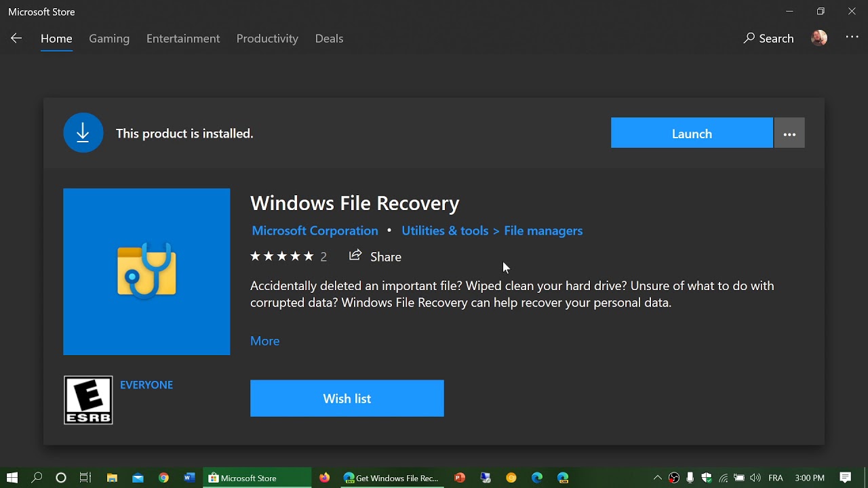
Task: Share the Windows File Recovery app
Action: click(375, 256)
